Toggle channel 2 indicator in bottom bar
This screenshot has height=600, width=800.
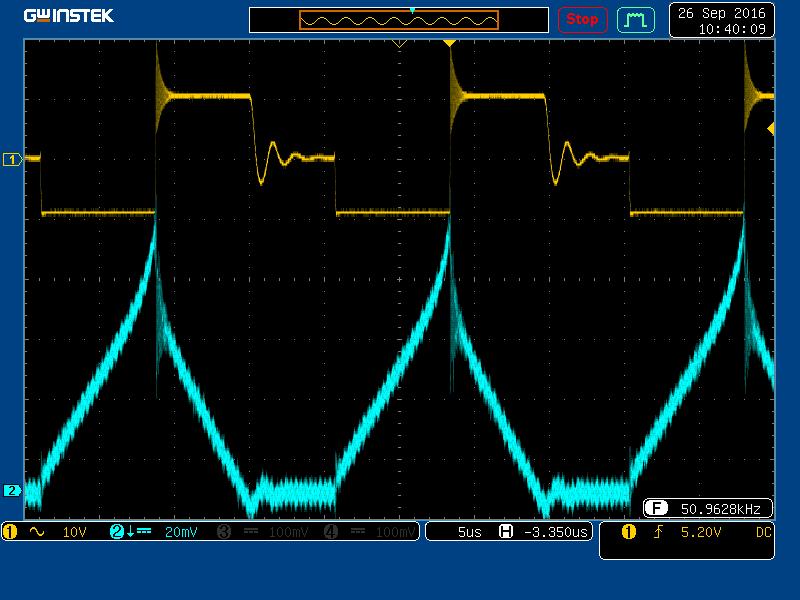[117, 532]
